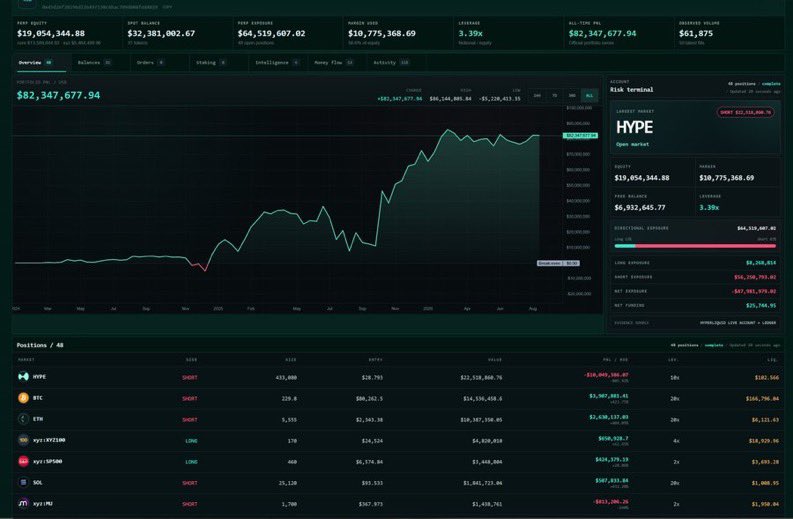This screenshot has width=793, height=519.
Task: Click the HYPE largest market title
Action: click(634, 127)
